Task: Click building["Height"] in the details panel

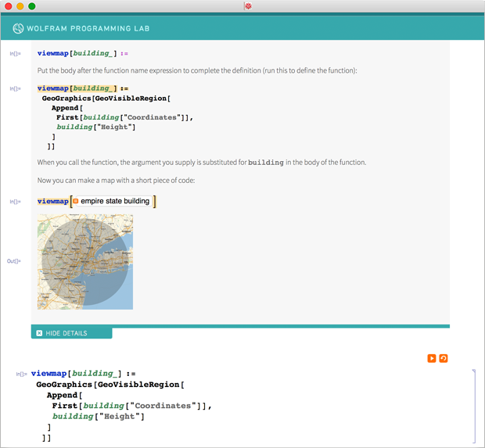Action: [x=96, y=127]
